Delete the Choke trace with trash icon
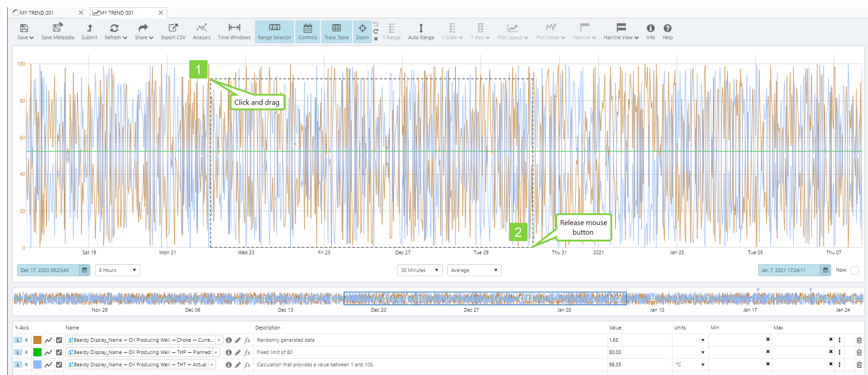 (859, 340)
